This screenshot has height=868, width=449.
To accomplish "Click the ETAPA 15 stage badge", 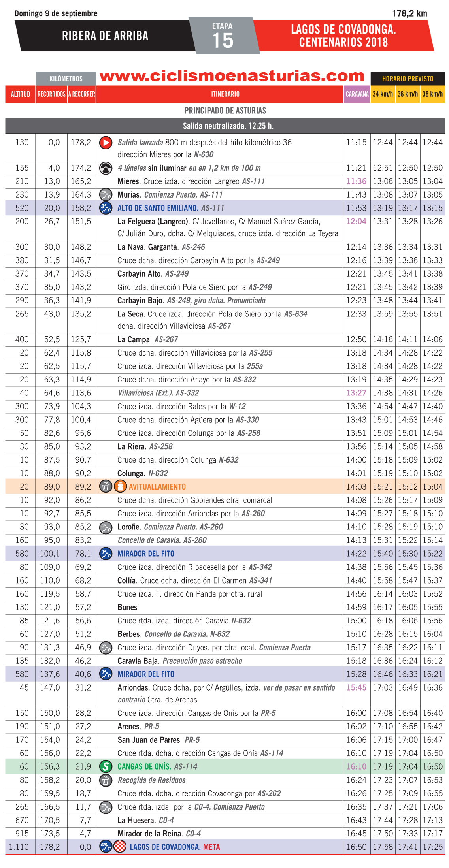I will [223, 36].
